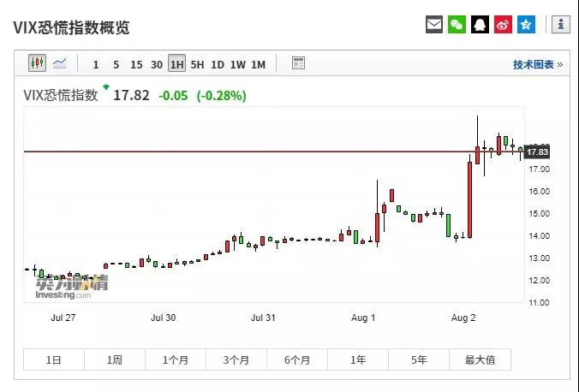Open the 技术图表 technical chart link
579x392 pixels.
(x=537, y=64)
